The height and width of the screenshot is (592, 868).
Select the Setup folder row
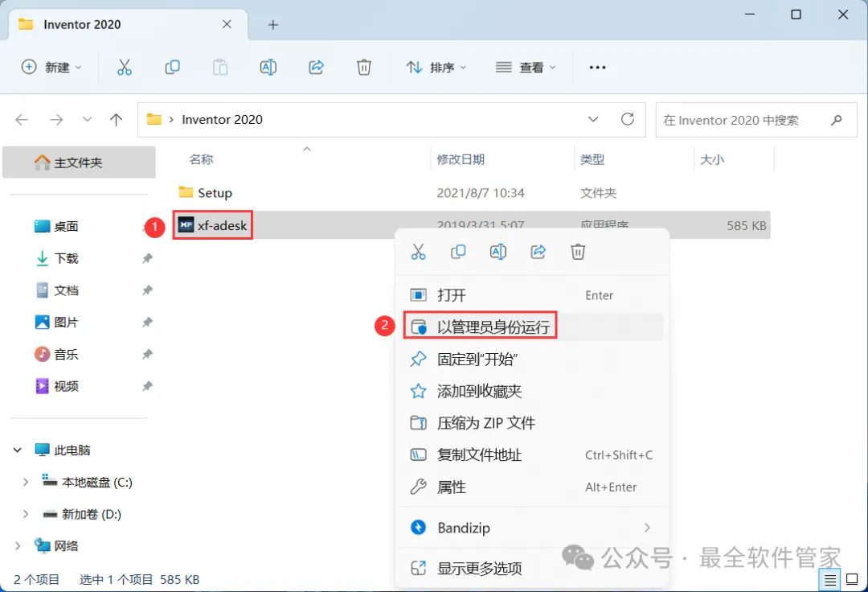[471, 193]
